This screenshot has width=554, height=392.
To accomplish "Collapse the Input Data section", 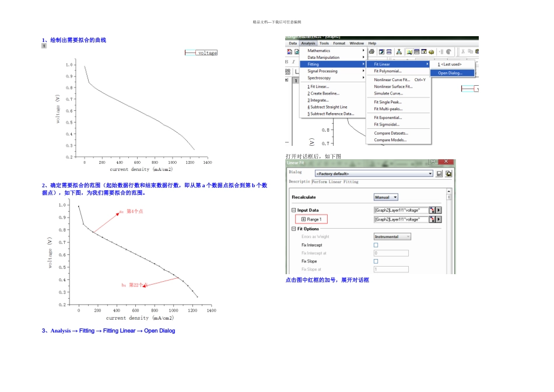I will coord(293,210).
